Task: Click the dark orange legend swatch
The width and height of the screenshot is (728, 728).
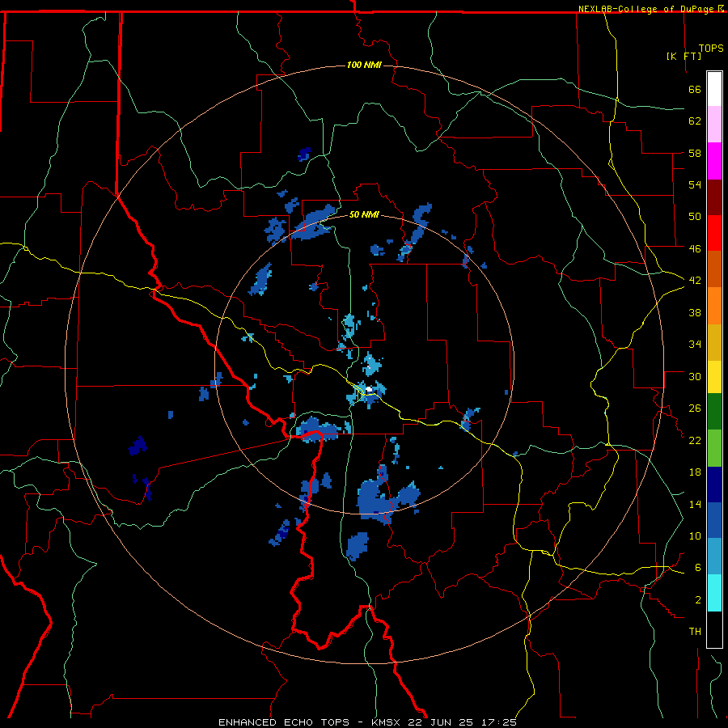Action: click(x=714, y=269)
